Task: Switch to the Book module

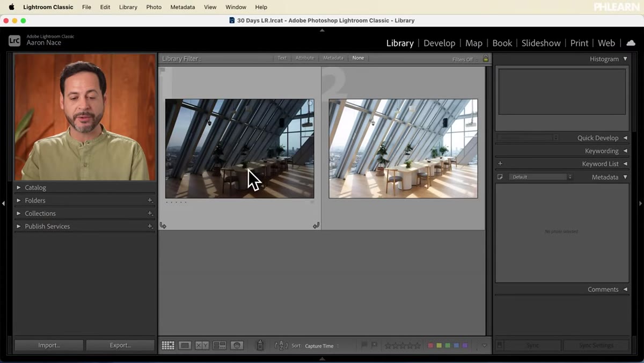Action: coord(502,43)
